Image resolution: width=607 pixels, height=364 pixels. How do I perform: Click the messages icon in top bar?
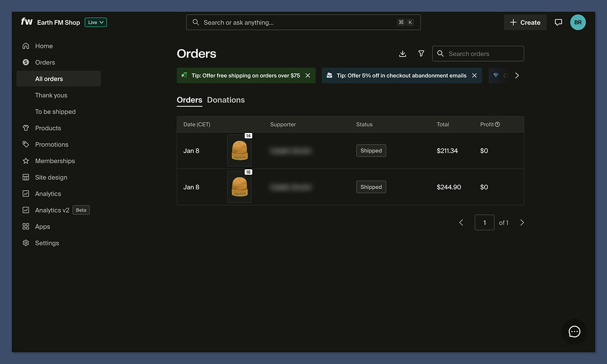point(558,22)
